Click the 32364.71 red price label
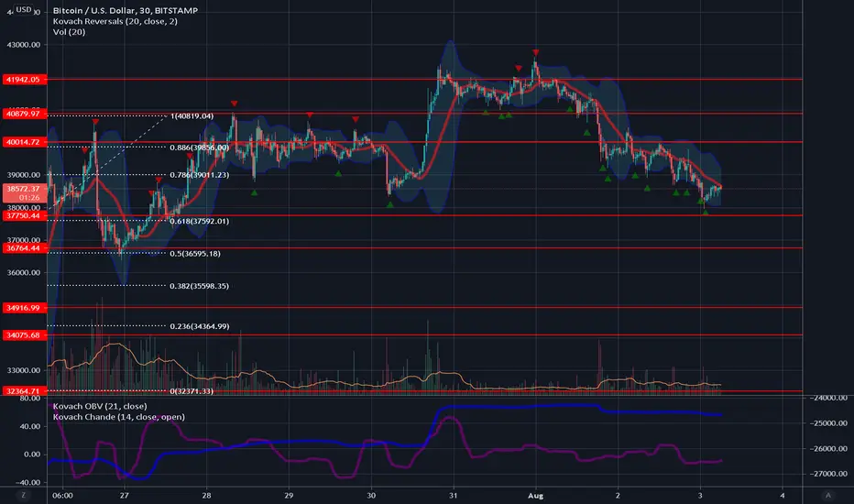The width and height of the screenshot is (854, 504). (x=25, y=390)
